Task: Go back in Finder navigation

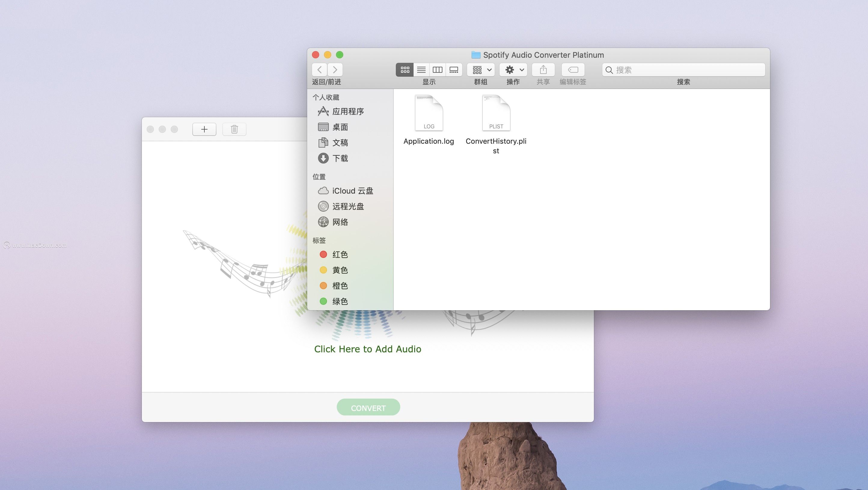Action: 319,70
